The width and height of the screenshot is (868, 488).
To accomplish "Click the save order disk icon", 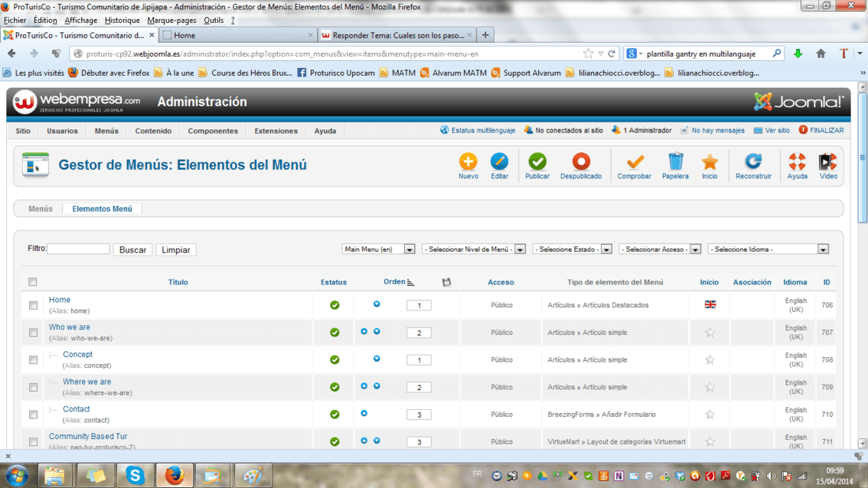I will pos(447,282).
